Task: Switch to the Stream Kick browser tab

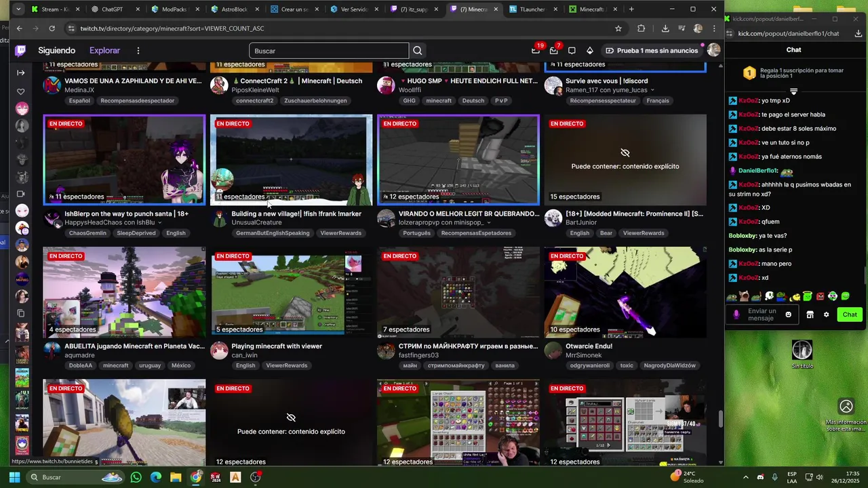Action: coord(54,9)
